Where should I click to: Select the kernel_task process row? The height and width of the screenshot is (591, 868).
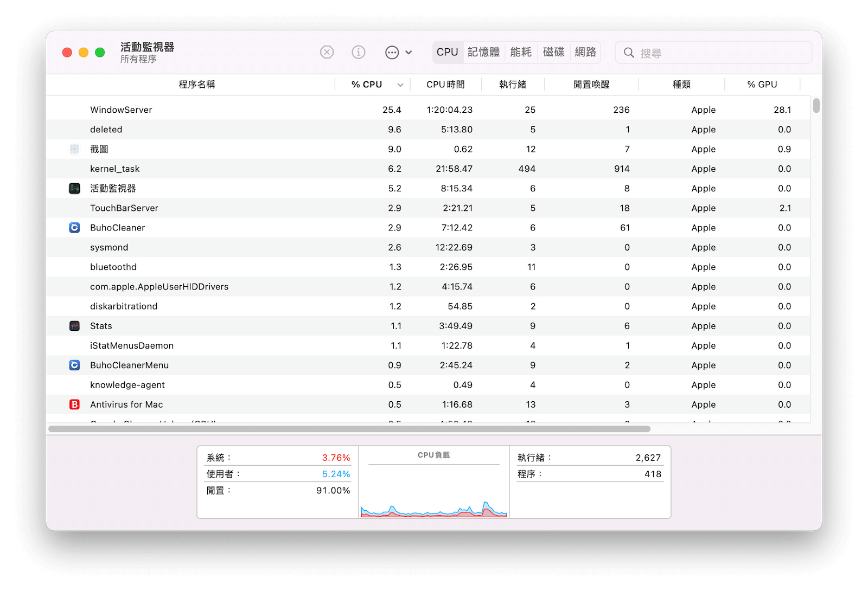click(428, 169)
